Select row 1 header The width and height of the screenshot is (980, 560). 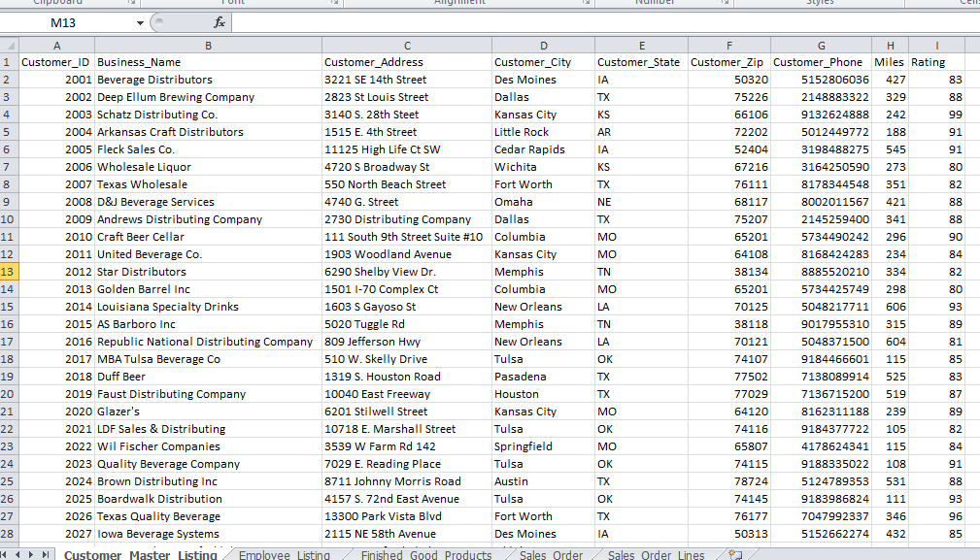tap(8, 62)
